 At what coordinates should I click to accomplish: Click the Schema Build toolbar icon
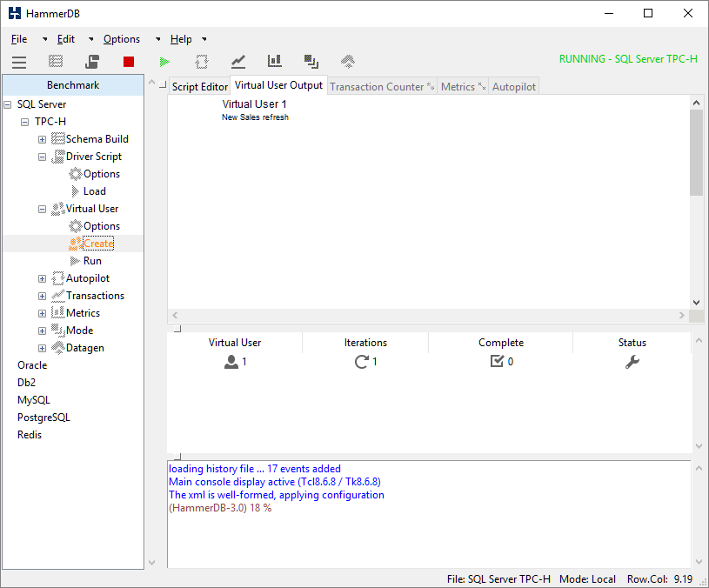[x=56, y=62]
